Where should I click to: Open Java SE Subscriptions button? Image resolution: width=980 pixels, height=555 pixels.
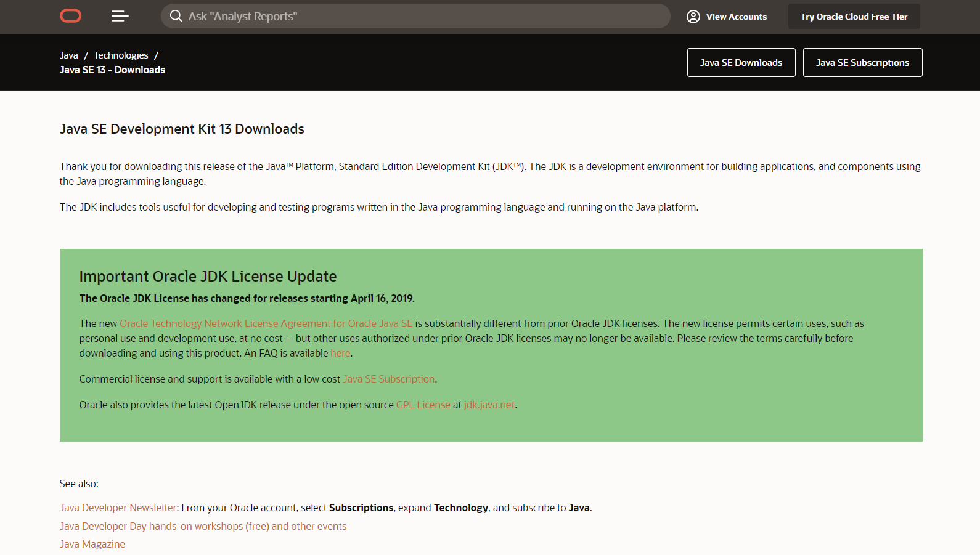click(x=862, y=63)
